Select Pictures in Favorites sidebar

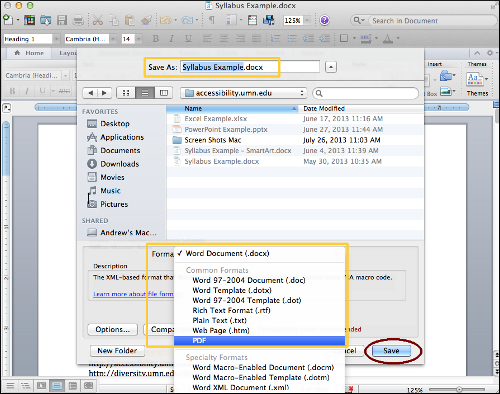tap(108, 204)
